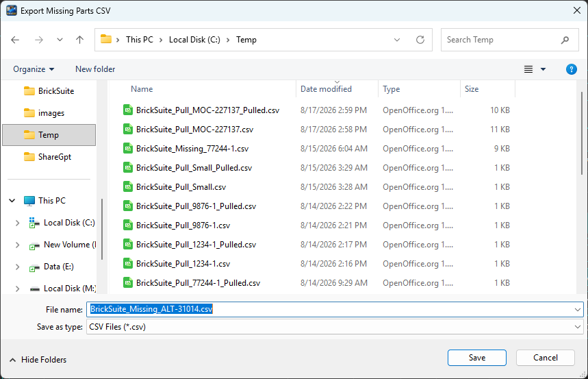This screenshot has height=379, width=588.
Task: Click icon of BrickSuite_Pull_MOC-227137.csv
Action: 128,130
